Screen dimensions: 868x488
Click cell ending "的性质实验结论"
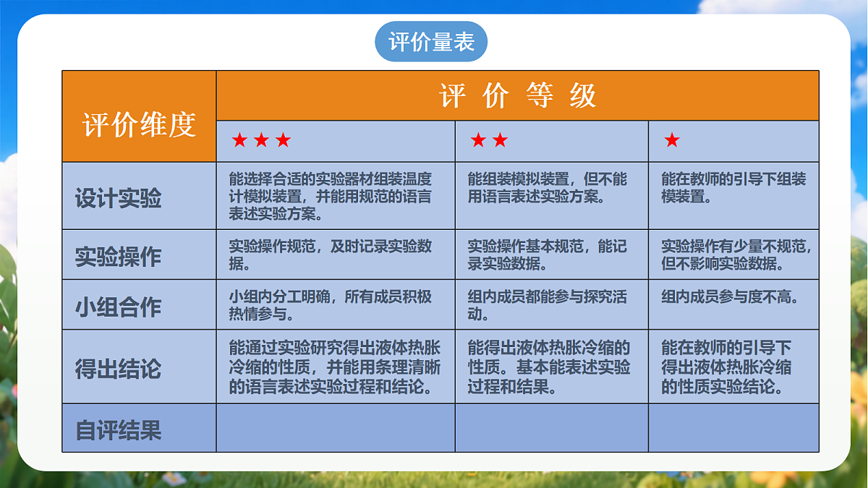[733, 367]
